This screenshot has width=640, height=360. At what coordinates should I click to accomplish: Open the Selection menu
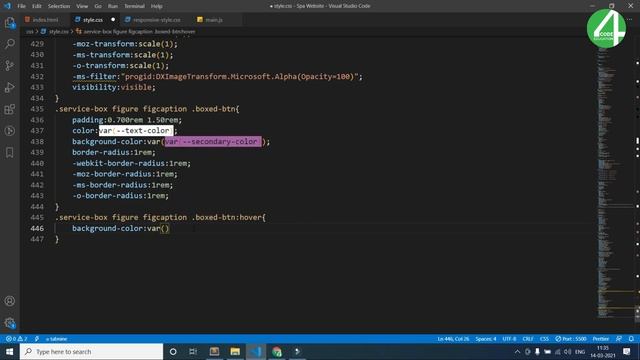59,6
